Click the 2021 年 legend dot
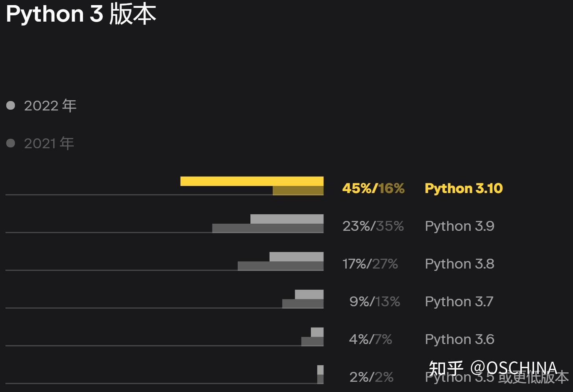 click(11, 143)
